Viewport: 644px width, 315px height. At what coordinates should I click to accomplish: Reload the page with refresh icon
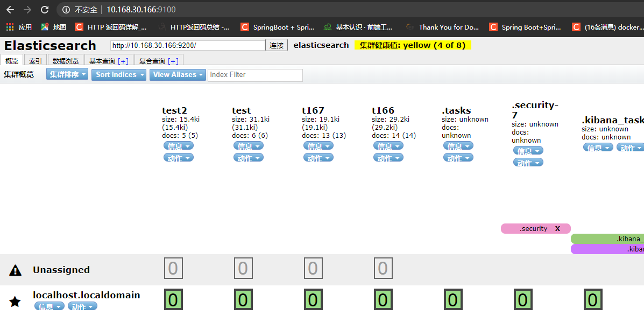point(45,10)
